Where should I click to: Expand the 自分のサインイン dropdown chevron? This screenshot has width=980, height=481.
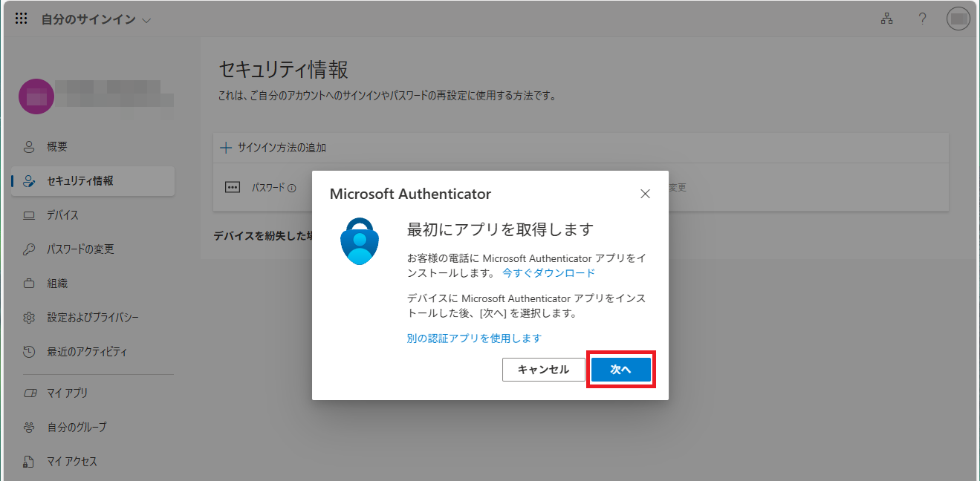point(146,20)
